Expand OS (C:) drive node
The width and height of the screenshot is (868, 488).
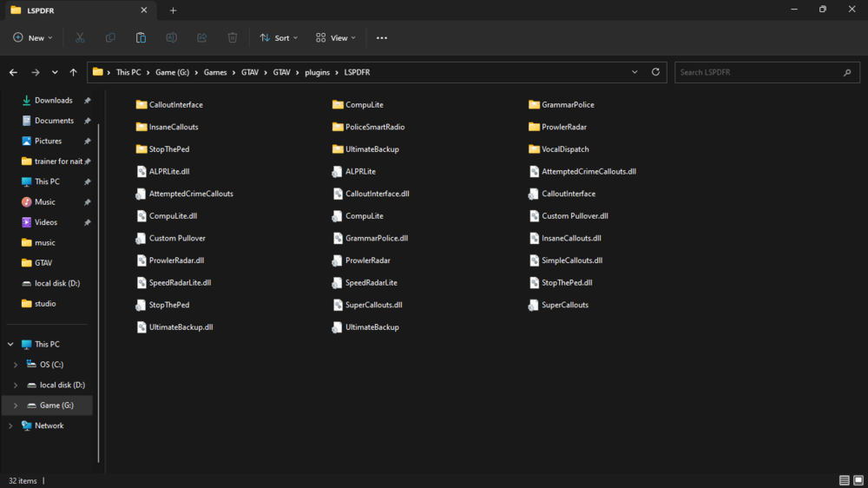click(16, 365)
